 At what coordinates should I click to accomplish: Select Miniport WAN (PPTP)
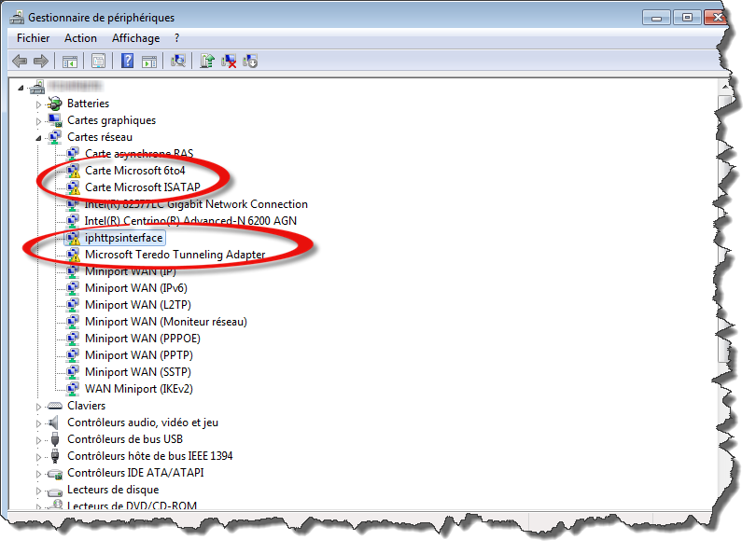click(x=139, y=355)
